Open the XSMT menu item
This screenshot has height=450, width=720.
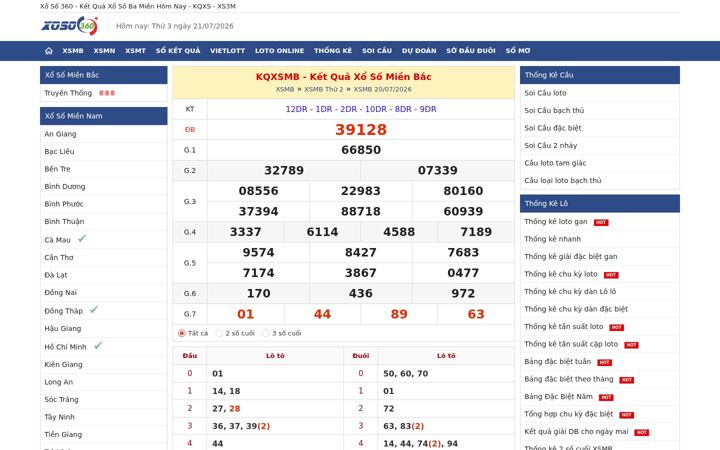pos(135,51)
